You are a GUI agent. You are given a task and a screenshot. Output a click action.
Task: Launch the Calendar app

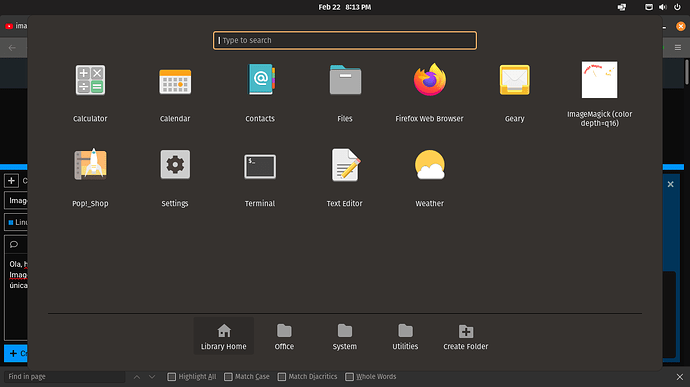pyautogui.click(x=175, y=81)
